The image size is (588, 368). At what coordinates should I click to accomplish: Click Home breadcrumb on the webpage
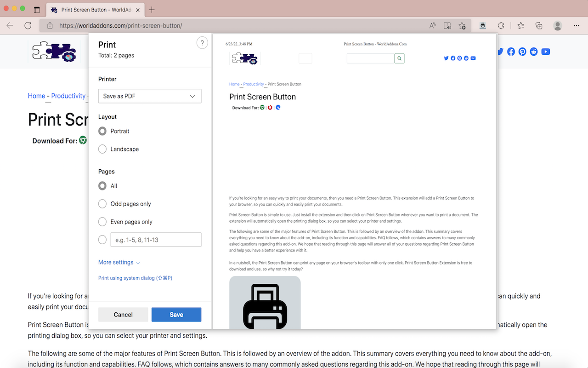[36, 96]
